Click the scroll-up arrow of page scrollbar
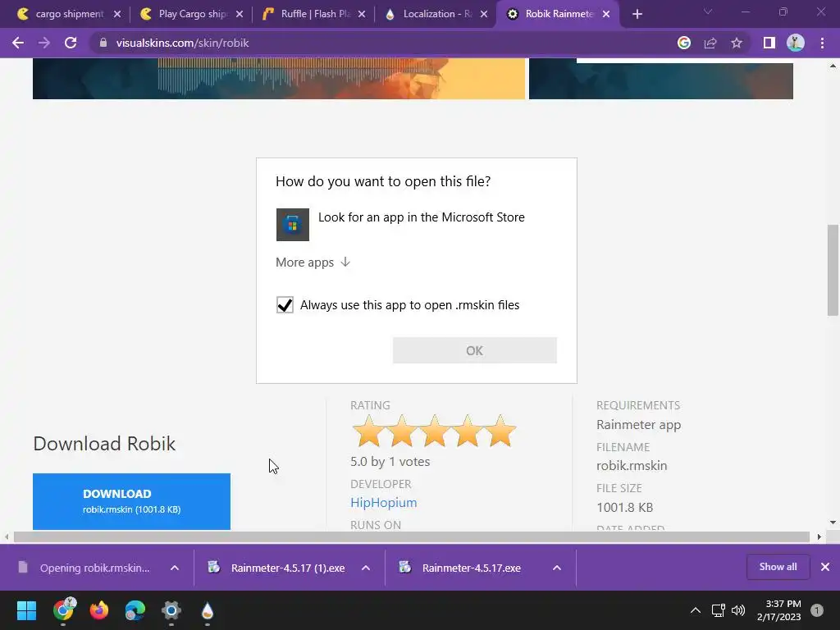Screen dimensions: 840x630 (x=833, y=66)
